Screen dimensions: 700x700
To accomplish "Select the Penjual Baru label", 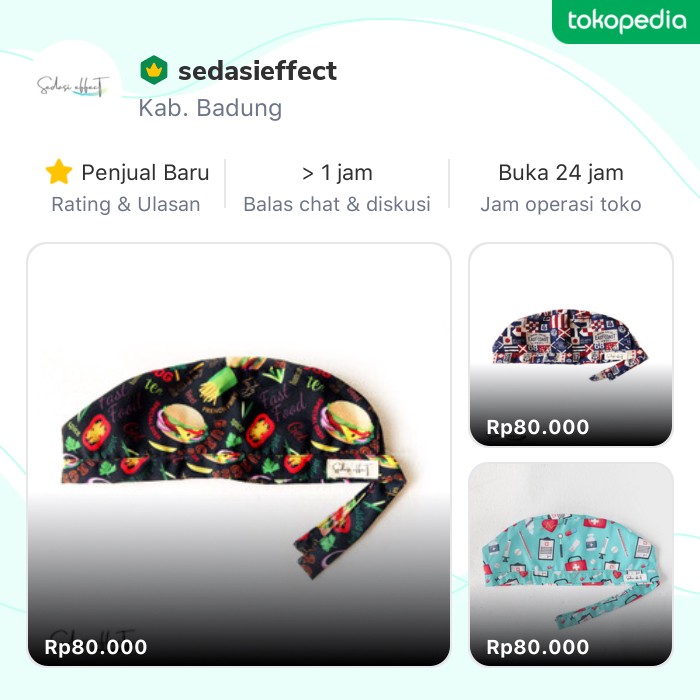I will click(x=145, y=172).
